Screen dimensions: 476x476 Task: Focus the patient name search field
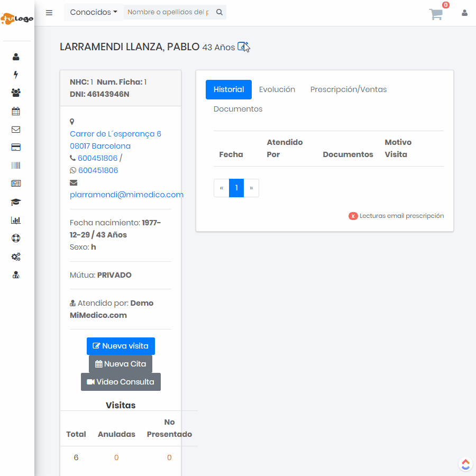click(x=168, y=12)
